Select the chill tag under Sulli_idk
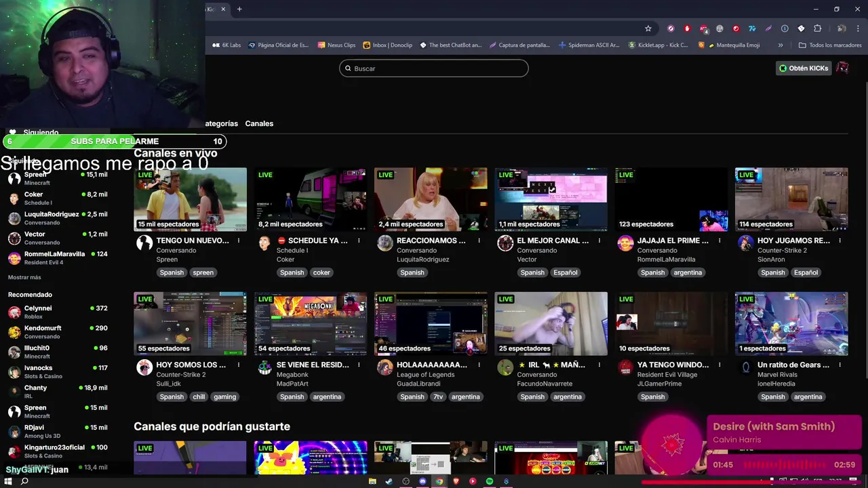 tap(198, 396)
